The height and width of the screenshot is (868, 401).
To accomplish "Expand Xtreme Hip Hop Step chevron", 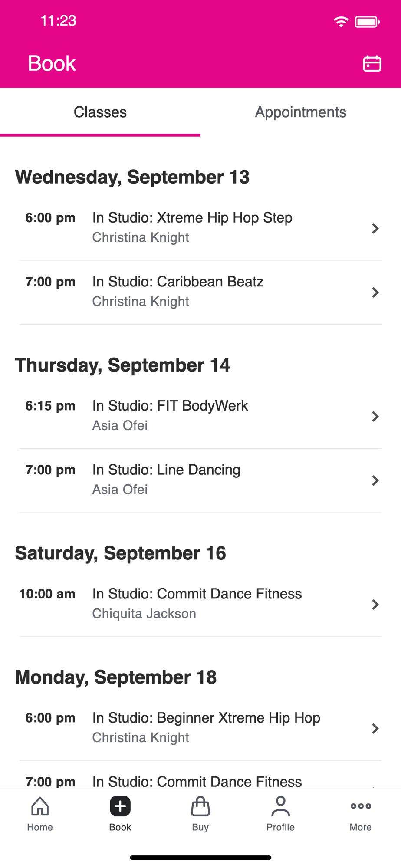I will point(375,228).
